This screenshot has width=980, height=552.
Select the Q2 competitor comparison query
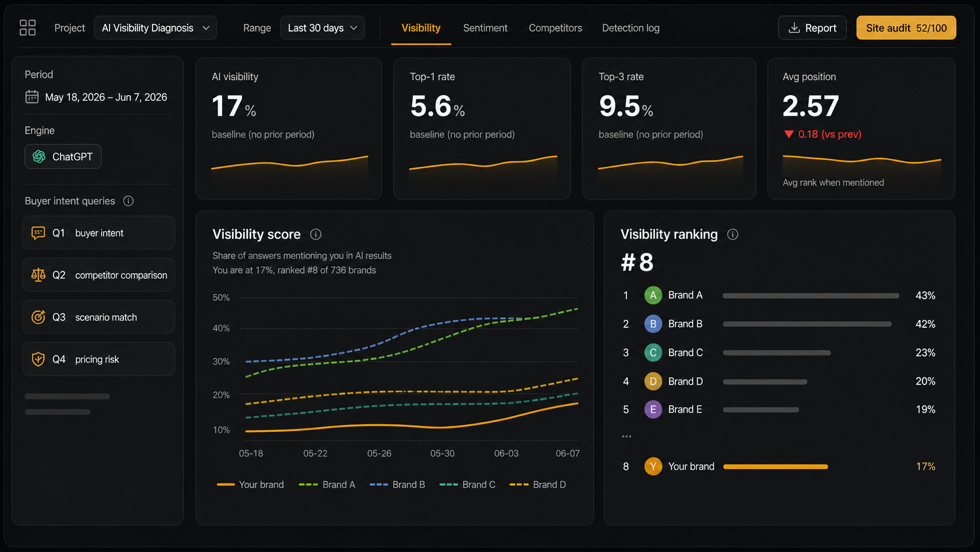[x=98, y=275]
